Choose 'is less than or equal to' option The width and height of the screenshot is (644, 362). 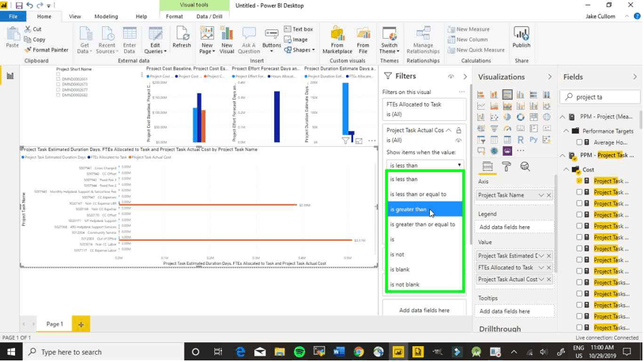tap(425, 194)
